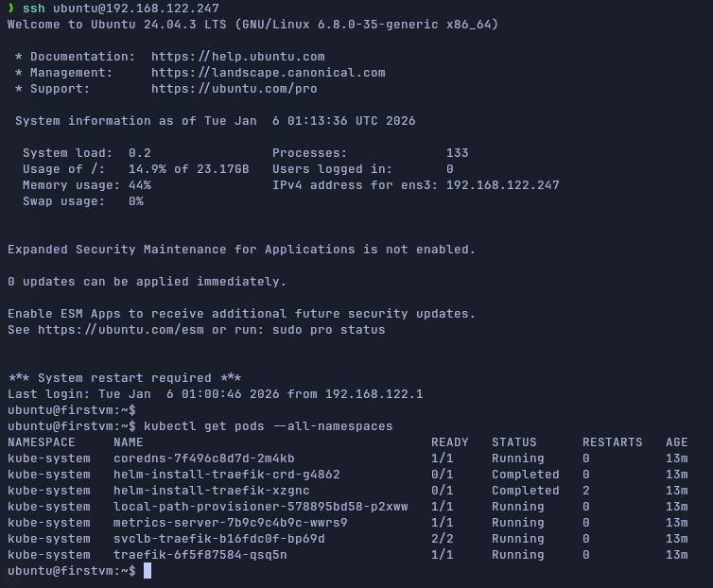Image resolution: width=713 pixels, height=588 pixels.
Task: Click the STATUS column header
Action: pos(513,442)
